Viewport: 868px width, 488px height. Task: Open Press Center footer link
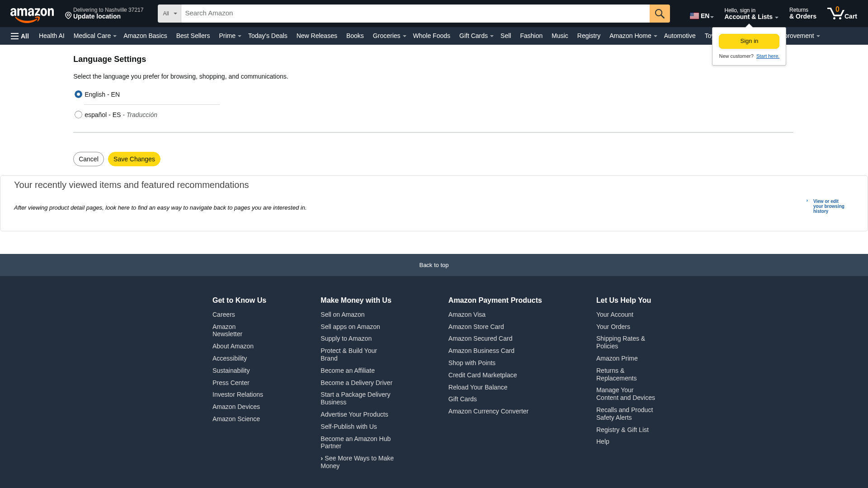tap(231, 383)
